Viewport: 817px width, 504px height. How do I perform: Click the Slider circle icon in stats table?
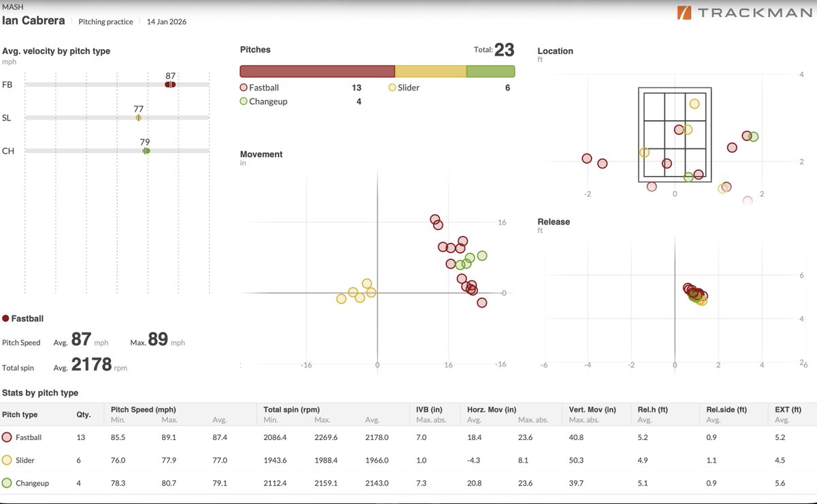tap(7, 460)
